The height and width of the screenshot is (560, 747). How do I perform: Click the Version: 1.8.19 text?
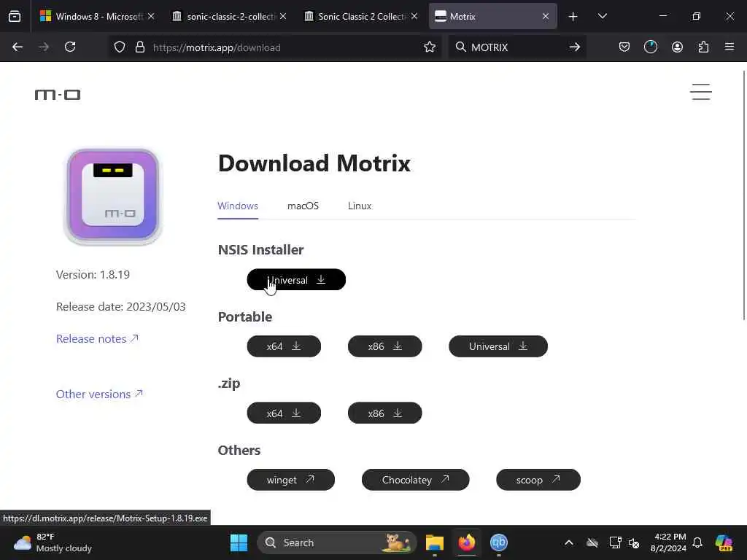tap(93, 275)
